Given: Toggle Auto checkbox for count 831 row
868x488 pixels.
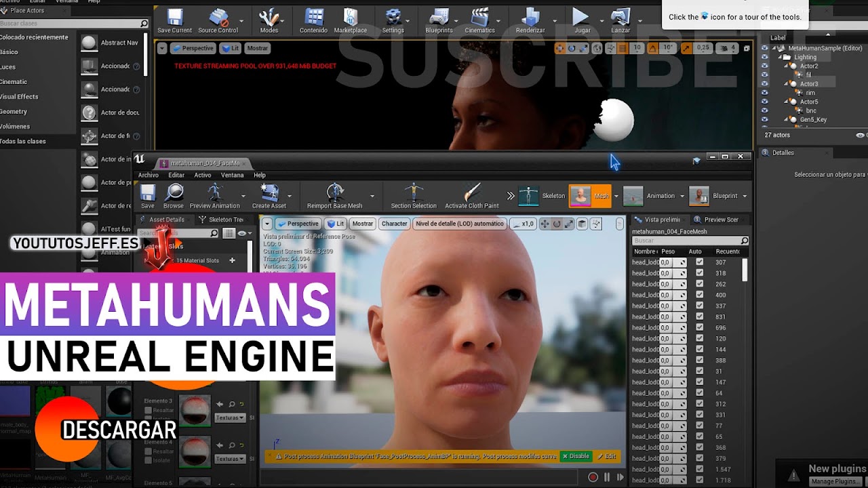Looking at the screenshot, I should coord(699,317).
